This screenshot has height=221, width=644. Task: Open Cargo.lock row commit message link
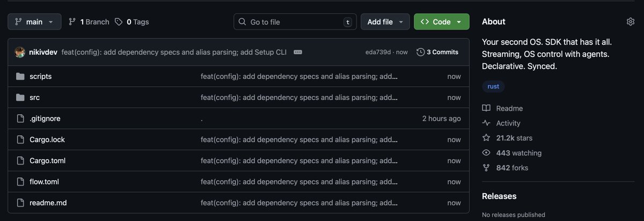tap(299, 139)
